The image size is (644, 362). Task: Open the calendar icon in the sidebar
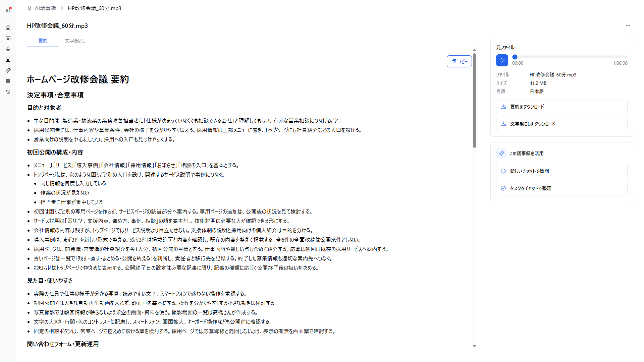(8, 60)
